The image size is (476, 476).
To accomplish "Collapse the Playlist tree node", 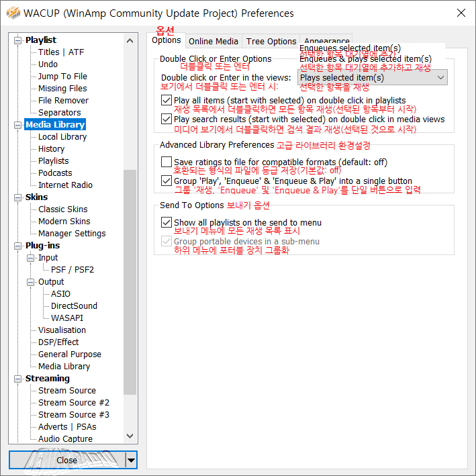I will click(18, 40).
